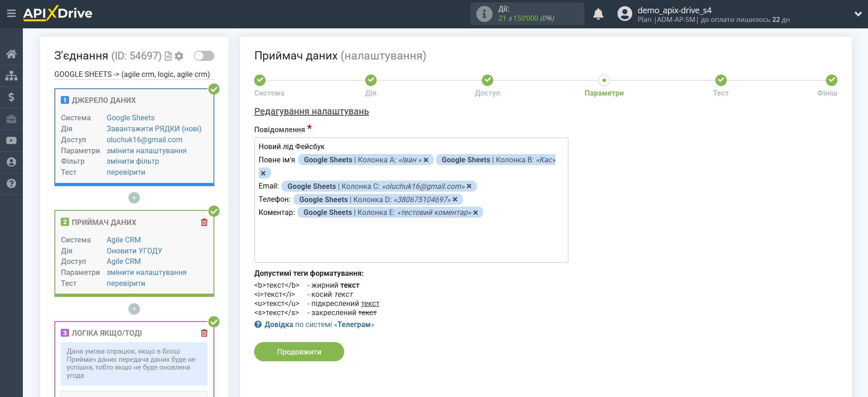Open Довідка по системі Телеграм link
868x397 pixels.
tap(319, 325)
